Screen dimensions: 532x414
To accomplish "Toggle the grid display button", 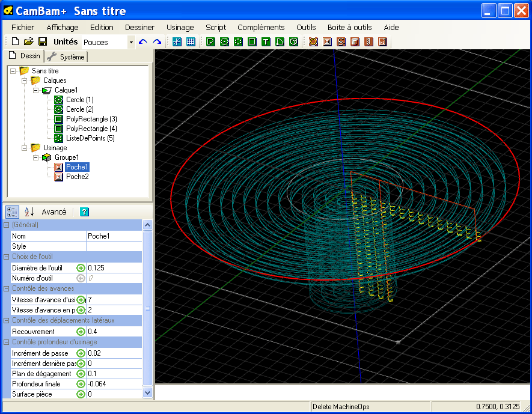I will 191,41.
